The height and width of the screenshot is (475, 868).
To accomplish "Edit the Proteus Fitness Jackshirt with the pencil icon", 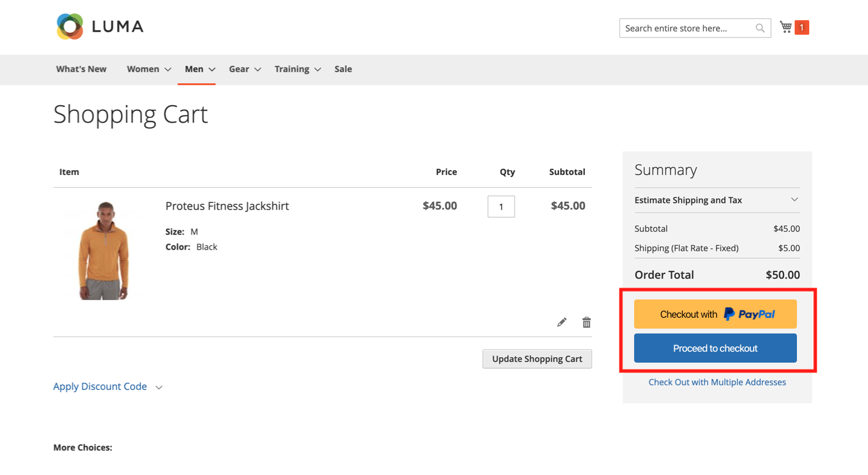I will (x=561, y=322).
